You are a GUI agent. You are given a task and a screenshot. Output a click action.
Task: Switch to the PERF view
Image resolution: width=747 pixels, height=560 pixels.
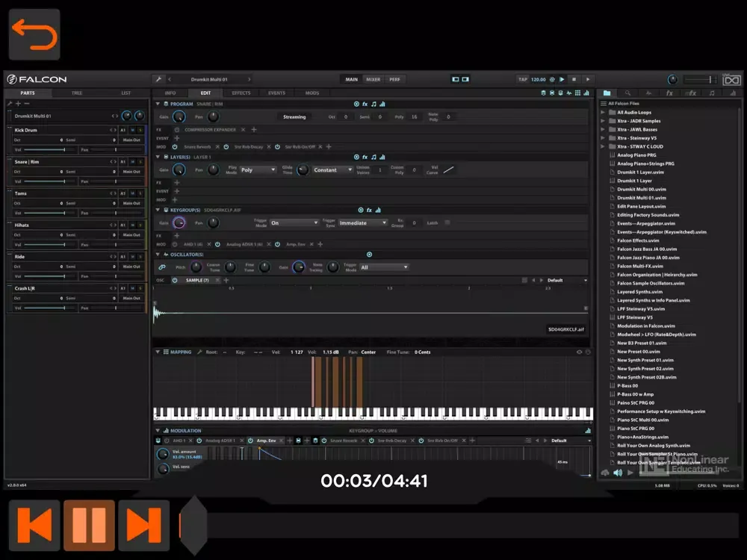pyautogui.click(x=395, y=80)
